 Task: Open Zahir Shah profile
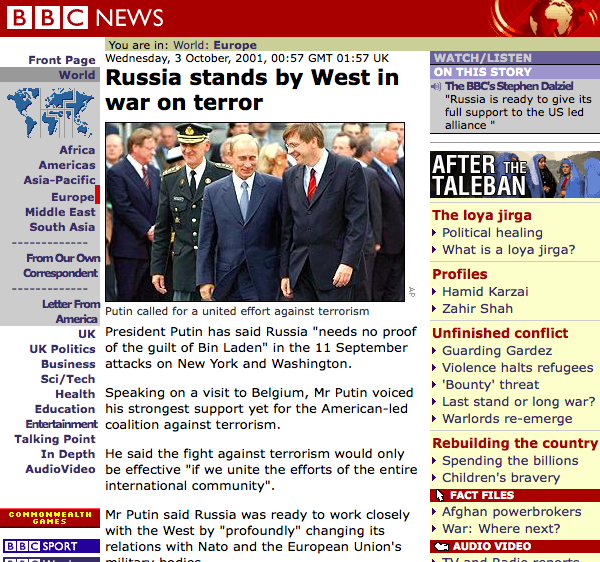[x=478, y=308]
